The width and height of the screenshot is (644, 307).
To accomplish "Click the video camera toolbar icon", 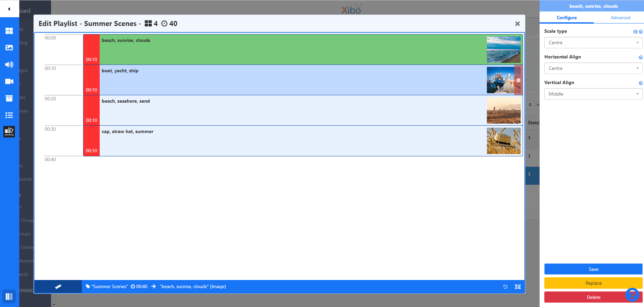I will (x=9, y=81).
